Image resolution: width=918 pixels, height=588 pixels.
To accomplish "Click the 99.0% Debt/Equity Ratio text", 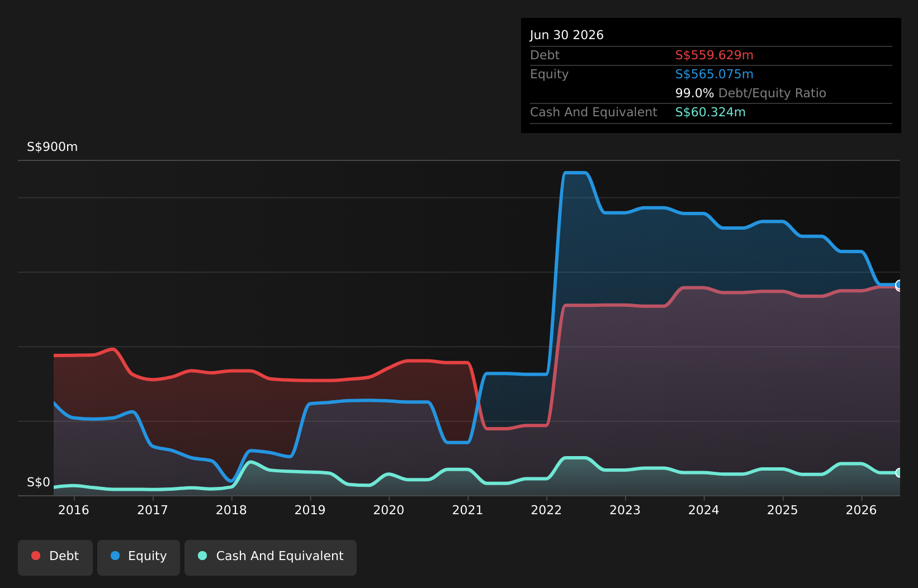I will click(751, 93).
